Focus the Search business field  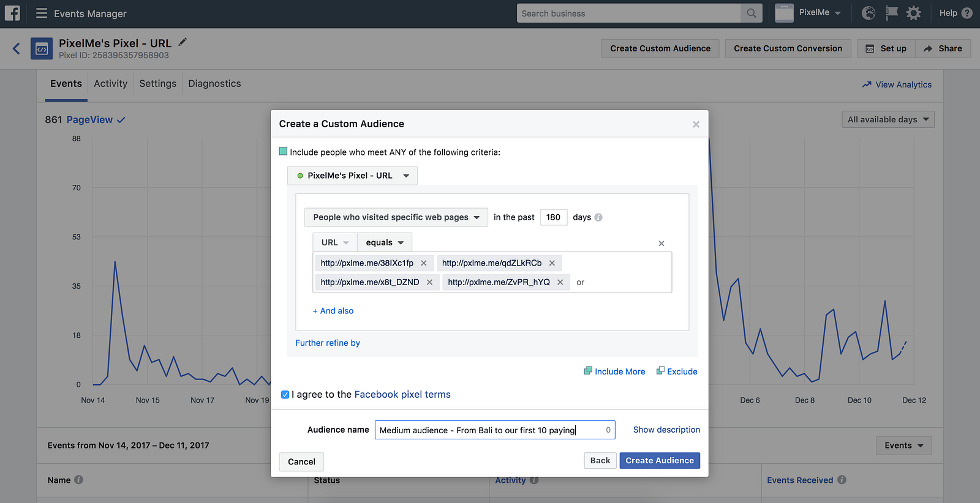[629, 13]
